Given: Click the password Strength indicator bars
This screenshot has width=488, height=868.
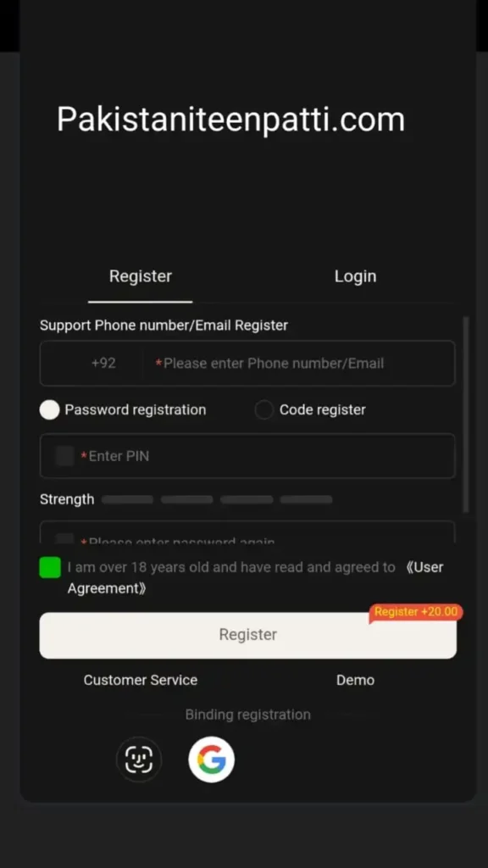Looking at the screenshot, I should [x=217, y=499].
